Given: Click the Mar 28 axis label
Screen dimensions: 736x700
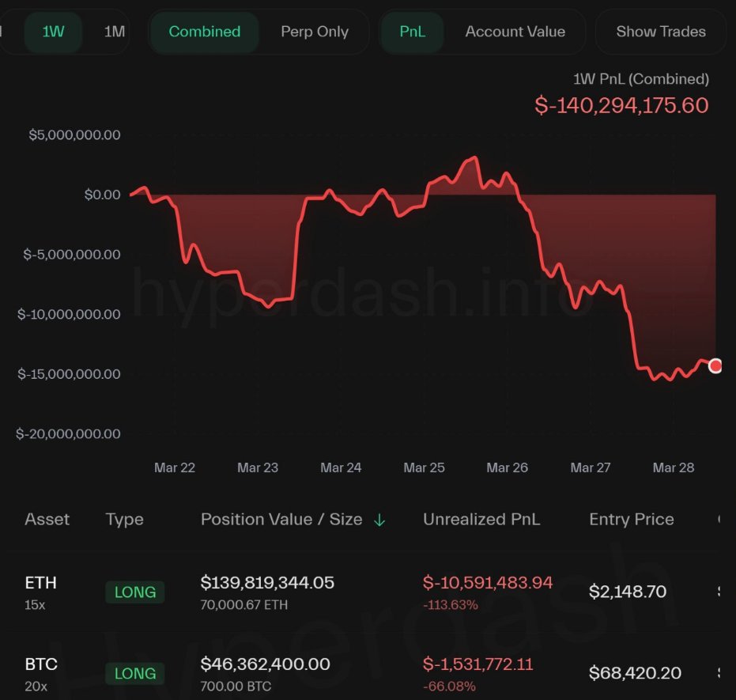Looking at the screenshot, I should [673, 467].
